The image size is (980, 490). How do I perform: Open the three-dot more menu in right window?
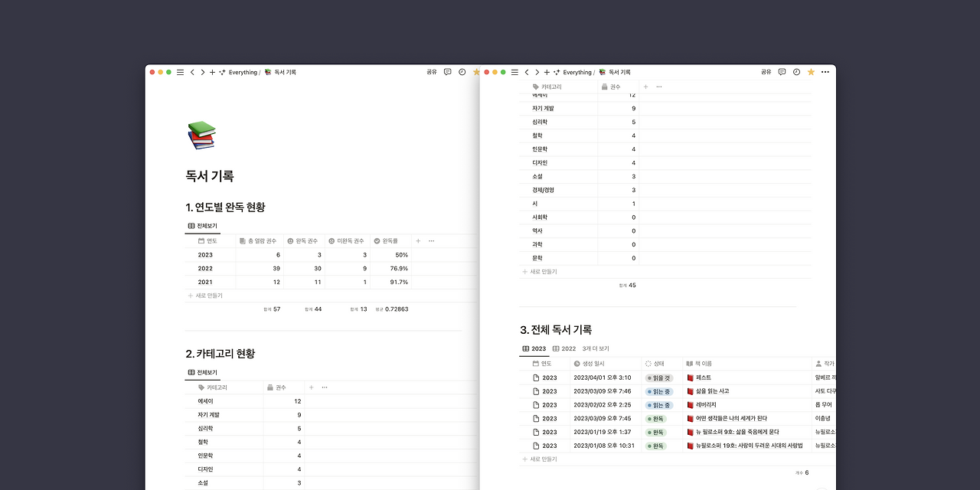point(825,72)
